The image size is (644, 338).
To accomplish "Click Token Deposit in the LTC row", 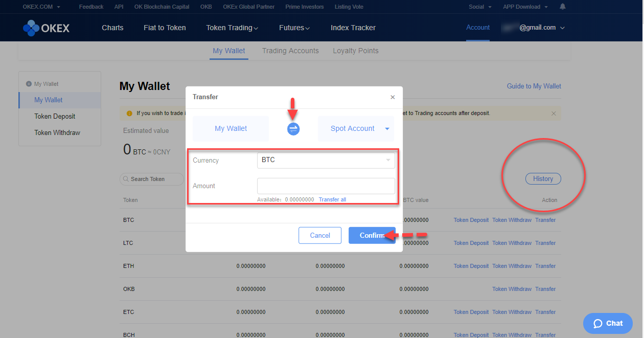I will point(471,243).
